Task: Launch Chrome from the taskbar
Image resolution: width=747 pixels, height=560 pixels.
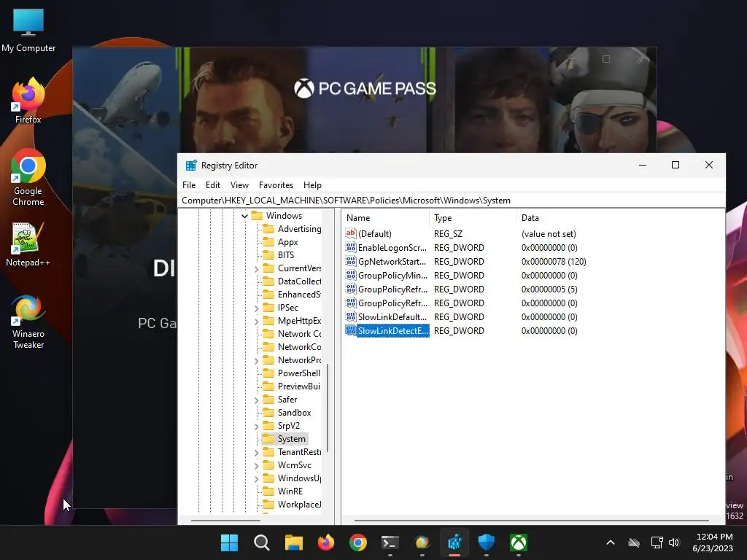Action: tap(357, 542)
